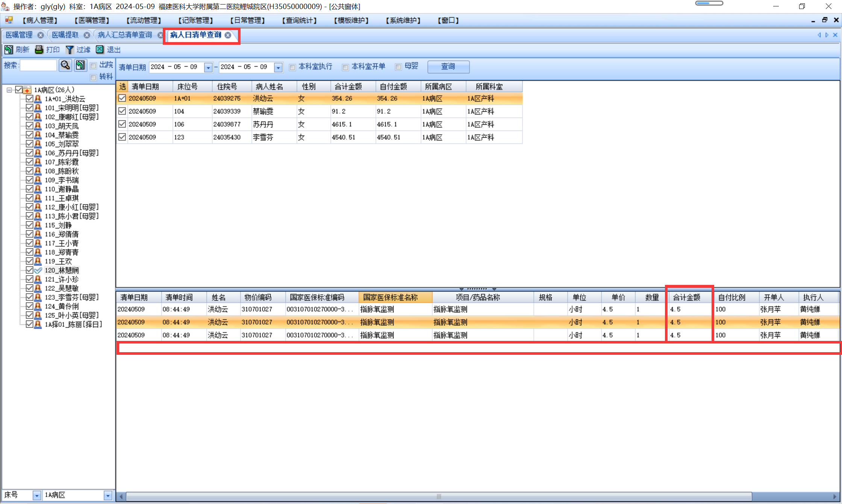842x504 pixels.
Task: Click the 过滤 funnel filter icon
Action: [70, 50]
